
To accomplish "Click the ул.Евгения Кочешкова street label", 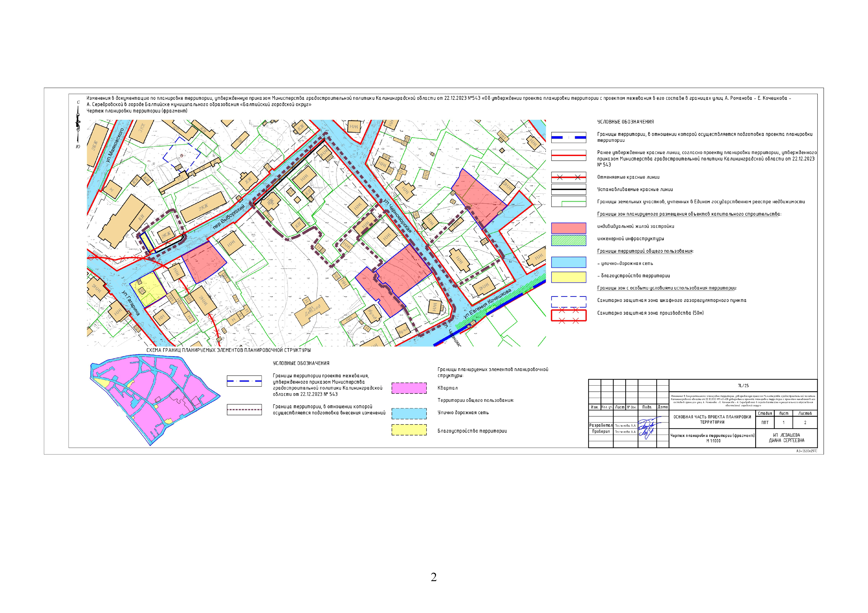I will click(x=487, y=303).
